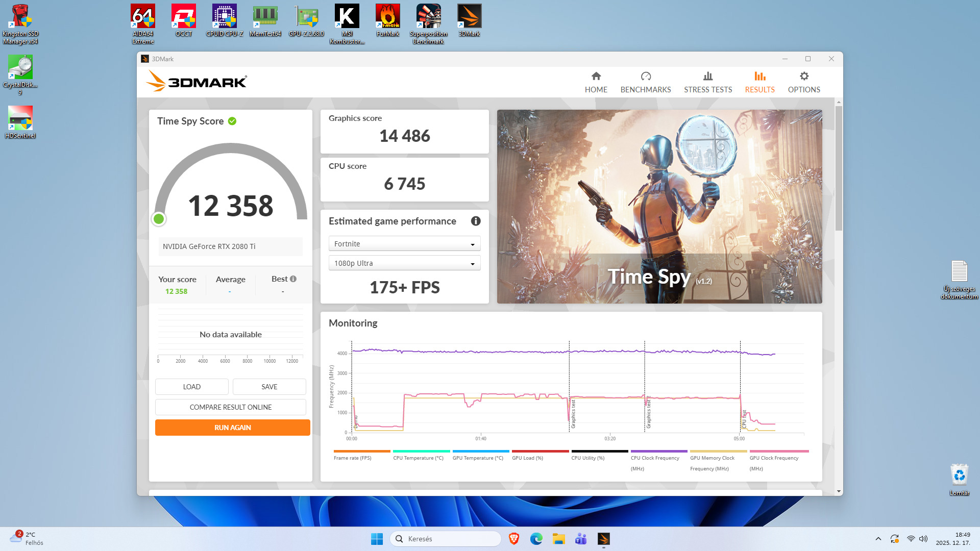Click the Time Spy benchmark image

(659, 206)
